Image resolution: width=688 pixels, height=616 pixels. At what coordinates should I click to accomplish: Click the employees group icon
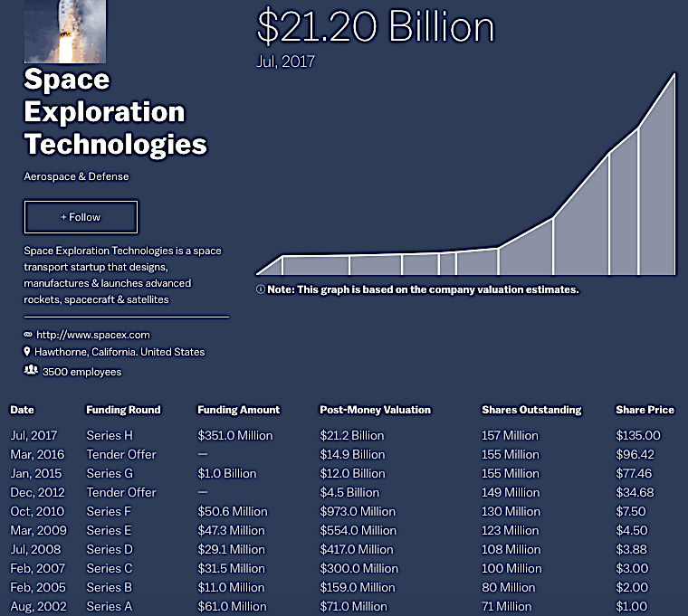point(31,370)
